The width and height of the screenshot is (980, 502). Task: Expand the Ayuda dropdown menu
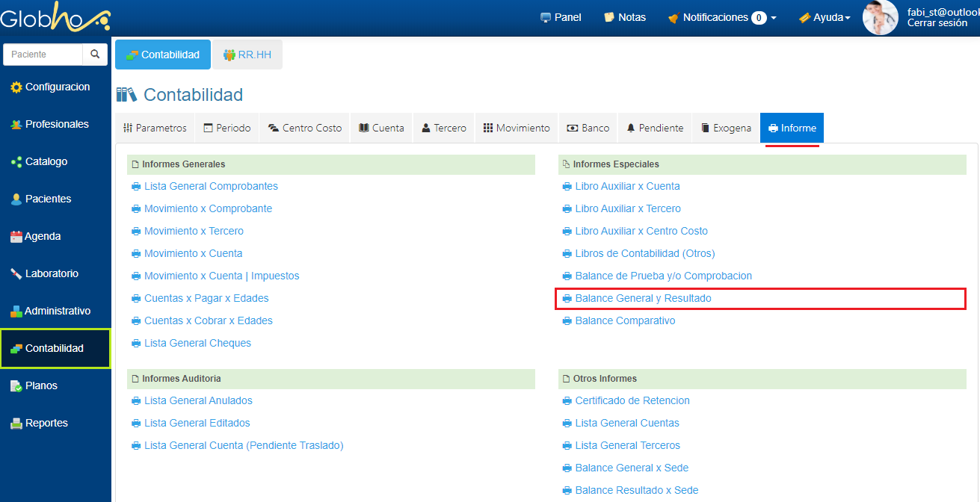pyautogui.click(x=825, y=17)
